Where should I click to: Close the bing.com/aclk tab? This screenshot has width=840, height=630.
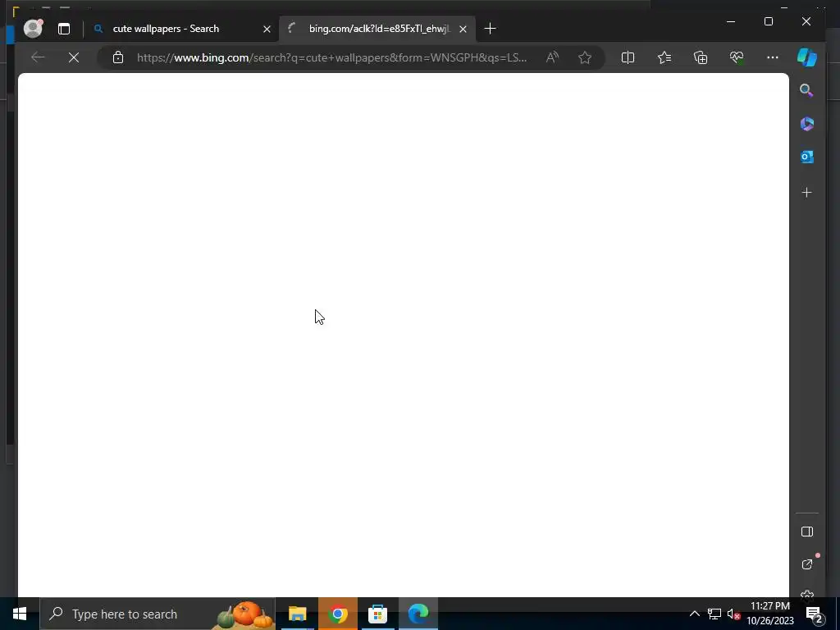click(x=463, y=29)
